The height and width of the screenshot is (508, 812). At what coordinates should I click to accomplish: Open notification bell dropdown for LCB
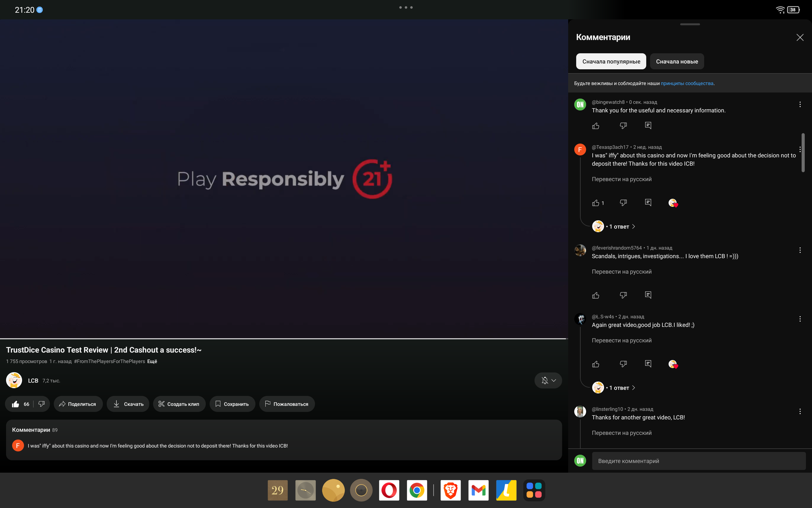548,380
